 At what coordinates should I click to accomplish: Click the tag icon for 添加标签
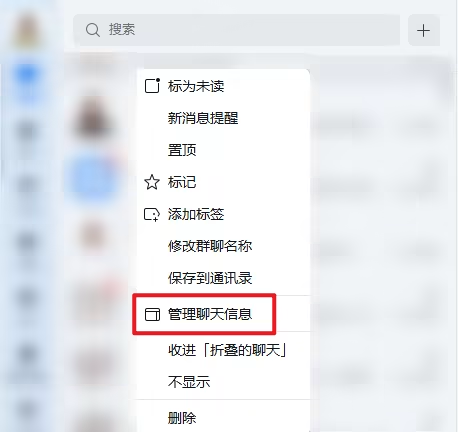tap(152, 214)
